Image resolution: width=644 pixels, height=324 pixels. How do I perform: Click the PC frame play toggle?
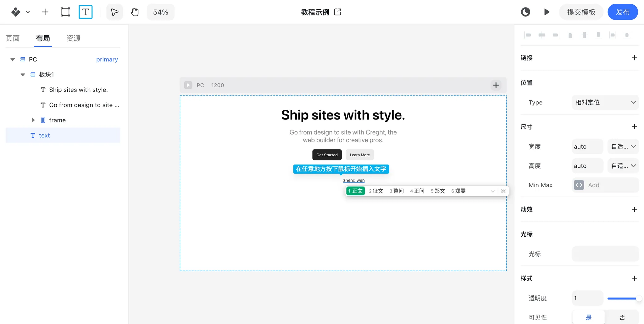(188, 85)
